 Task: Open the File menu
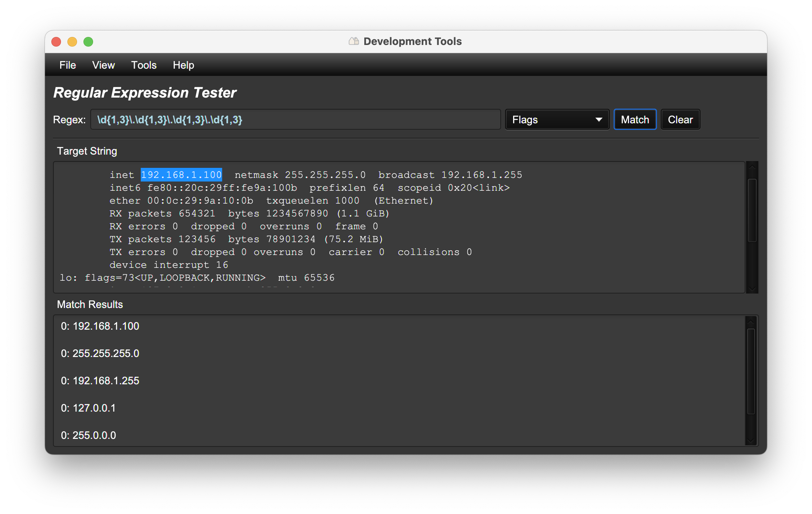[67, 65]
